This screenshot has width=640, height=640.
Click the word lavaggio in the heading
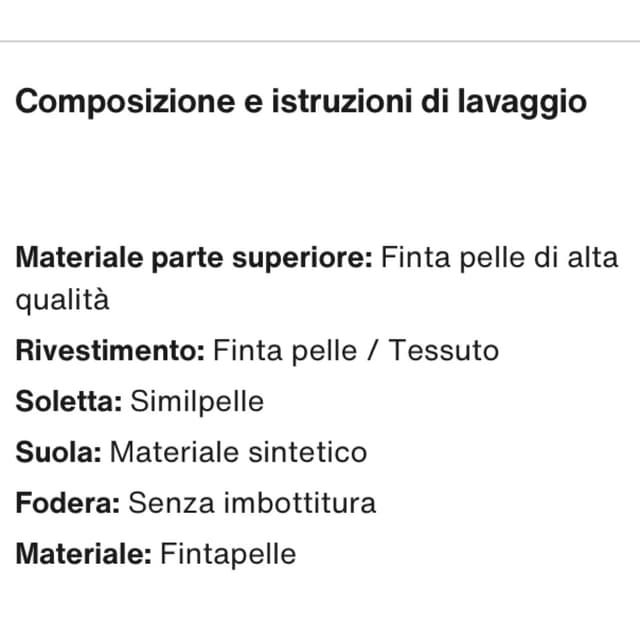pyautogui.click(x=522, y=102)
